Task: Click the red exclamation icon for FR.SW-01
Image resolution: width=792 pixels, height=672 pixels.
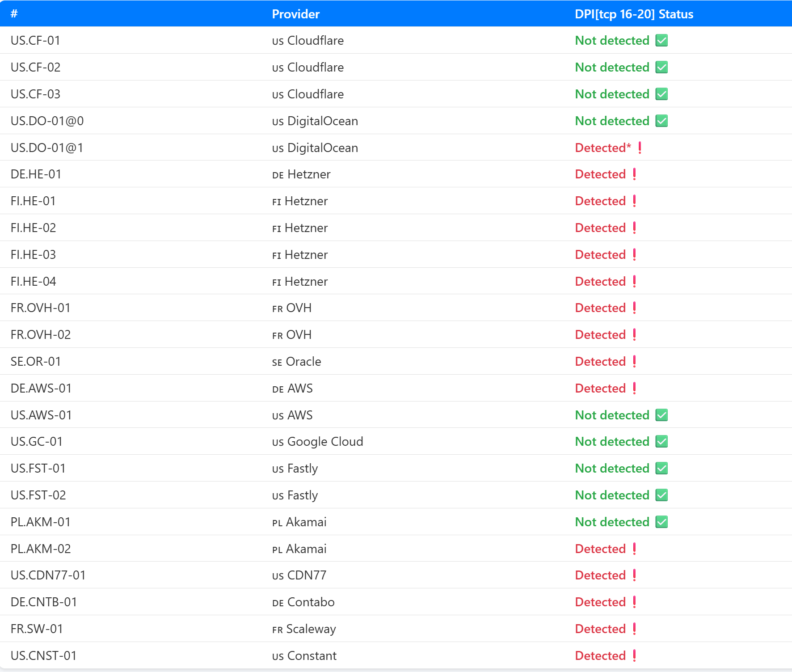Action: pyautogui.click(x=635, y=629)
